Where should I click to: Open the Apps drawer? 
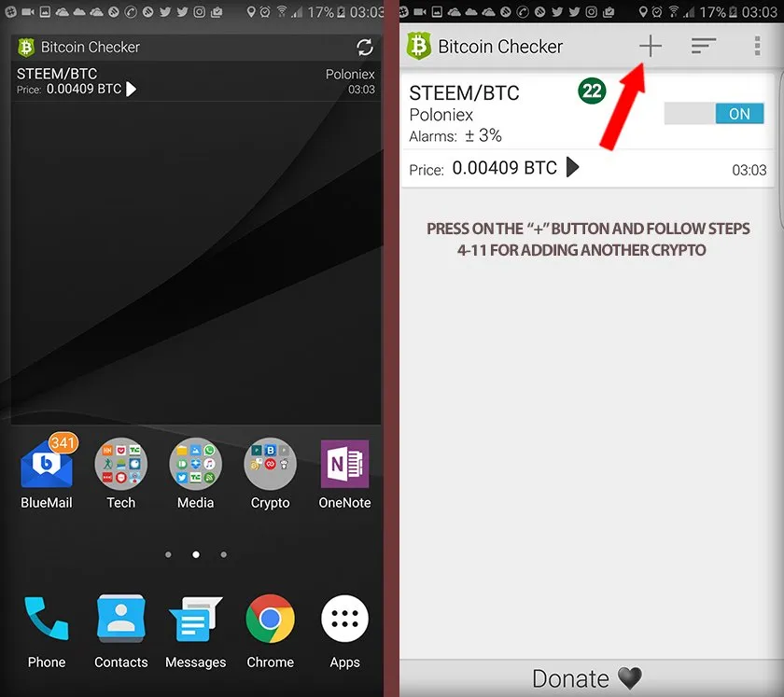[x=344, y=632]
